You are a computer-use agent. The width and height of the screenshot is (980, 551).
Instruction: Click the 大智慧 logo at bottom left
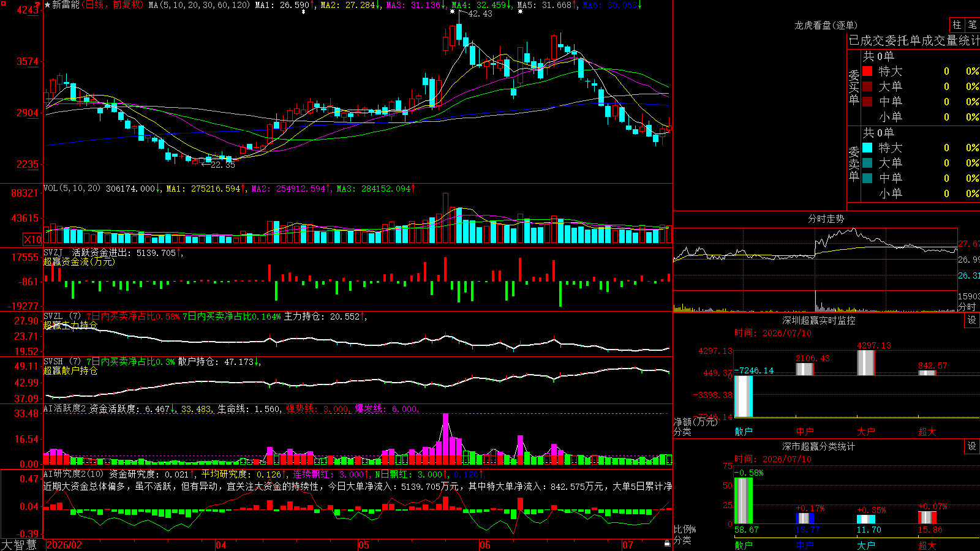pyautogui.click(x=19, y=545)
